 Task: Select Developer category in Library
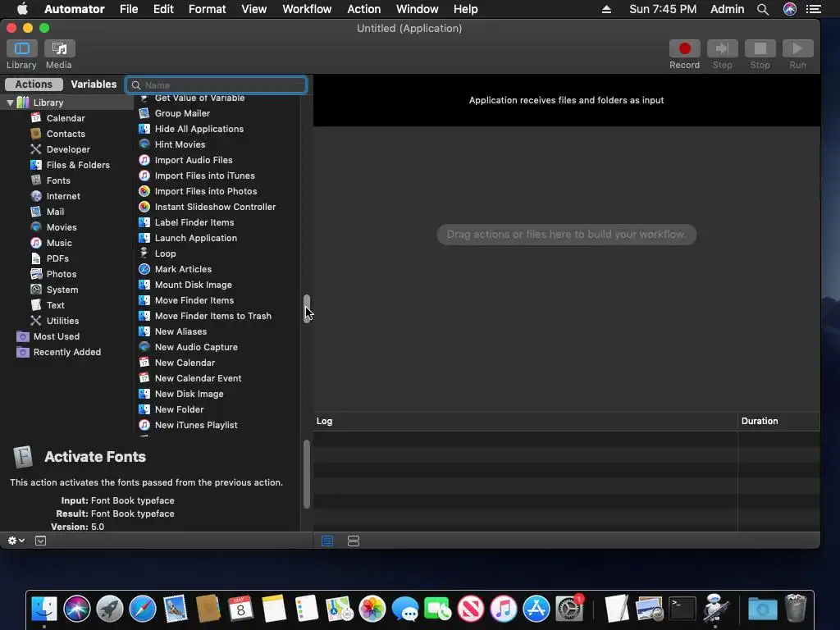[x=68, y=149]
